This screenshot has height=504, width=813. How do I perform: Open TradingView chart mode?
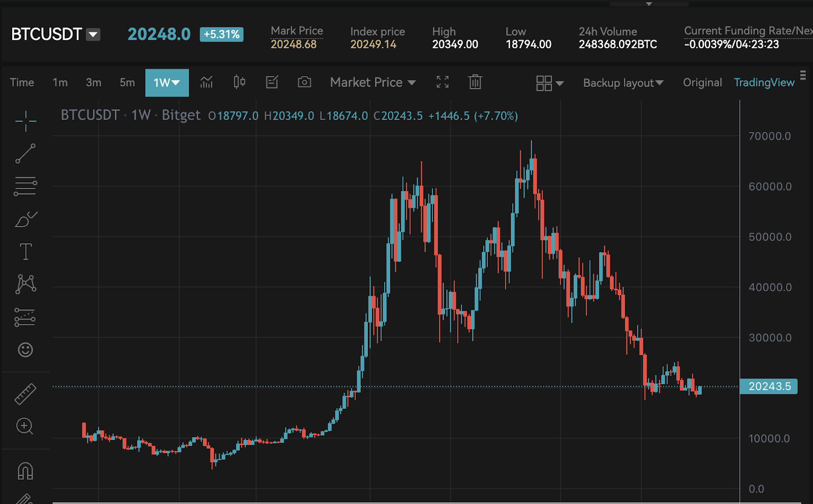[764, 82]
